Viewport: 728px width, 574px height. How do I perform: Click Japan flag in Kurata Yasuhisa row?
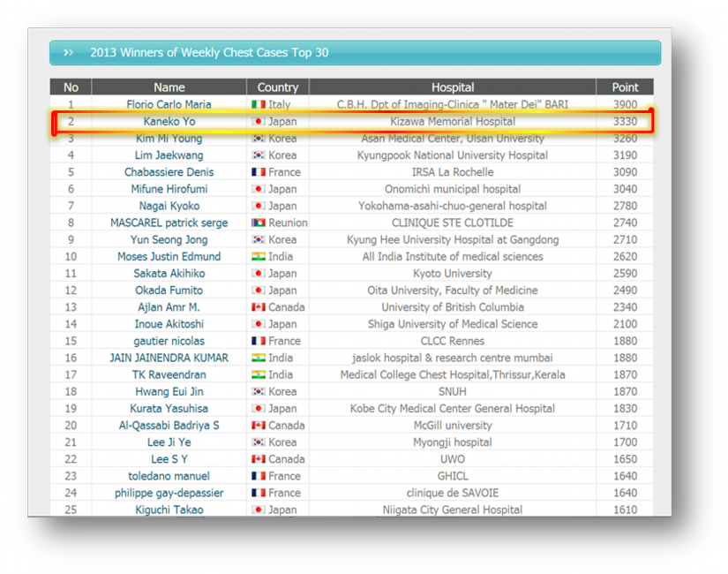pyautogui.click(x=259, y=409)
